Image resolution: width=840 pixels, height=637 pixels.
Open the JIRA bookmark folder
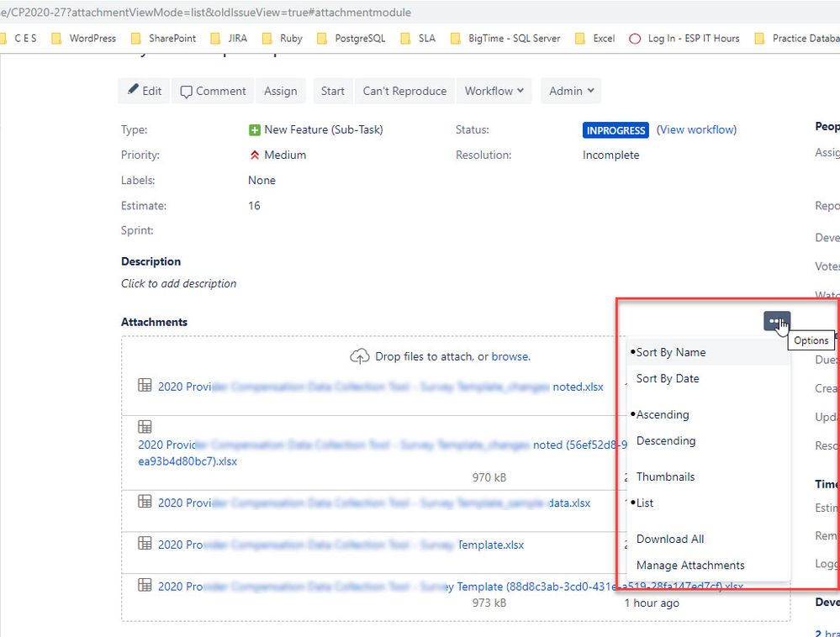(229, 39)
